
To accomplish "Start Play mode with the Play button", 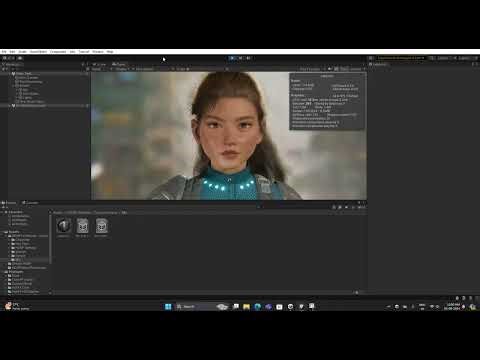I will click(233, 58).
